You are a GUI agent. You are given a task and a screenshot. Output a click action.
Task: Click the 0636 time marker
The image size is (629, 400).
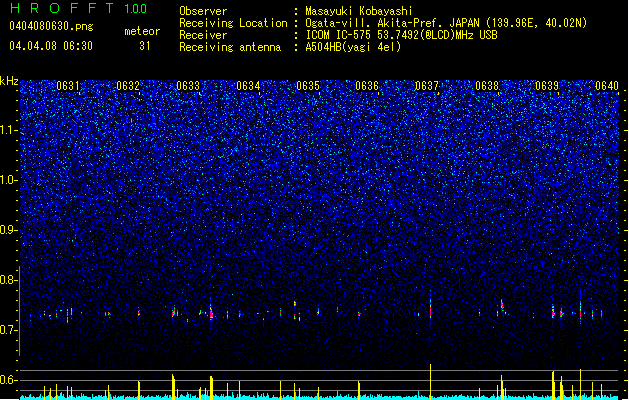367,86
